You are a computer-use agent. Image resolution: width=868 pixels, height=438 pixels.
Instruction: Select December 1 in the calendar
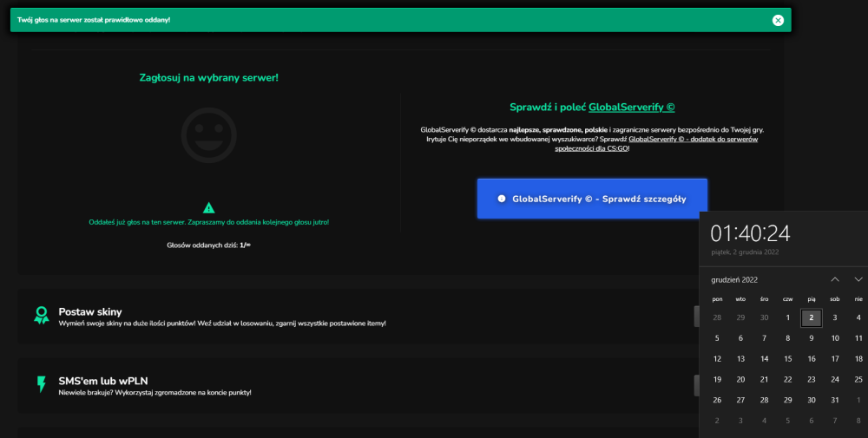tap(788, 317)
